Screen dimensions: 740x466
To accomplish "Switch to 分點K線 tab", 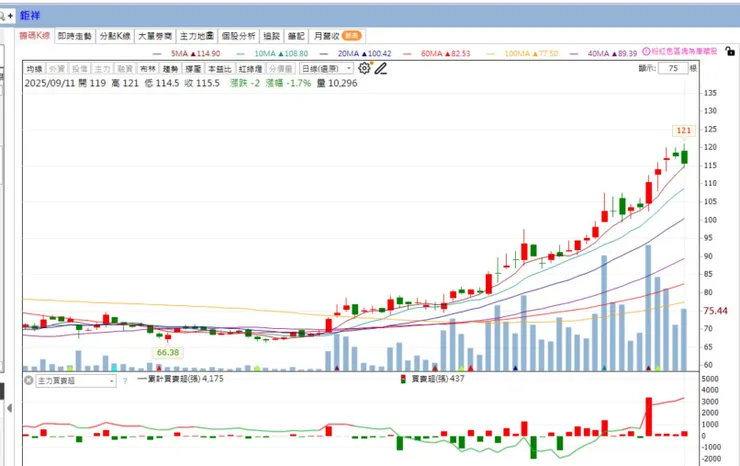I will (115, 36).
